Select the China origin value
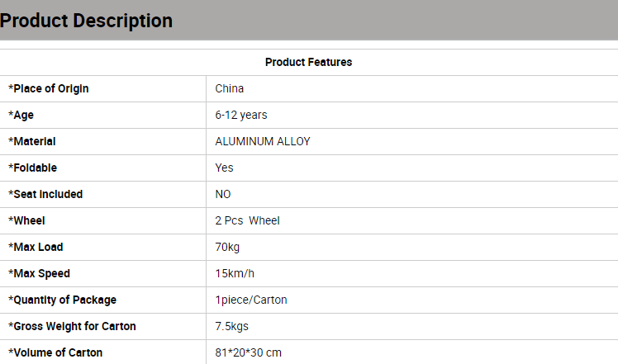This screenshot has height=364, width=618. pyautogui.click(x=230, y=88)
